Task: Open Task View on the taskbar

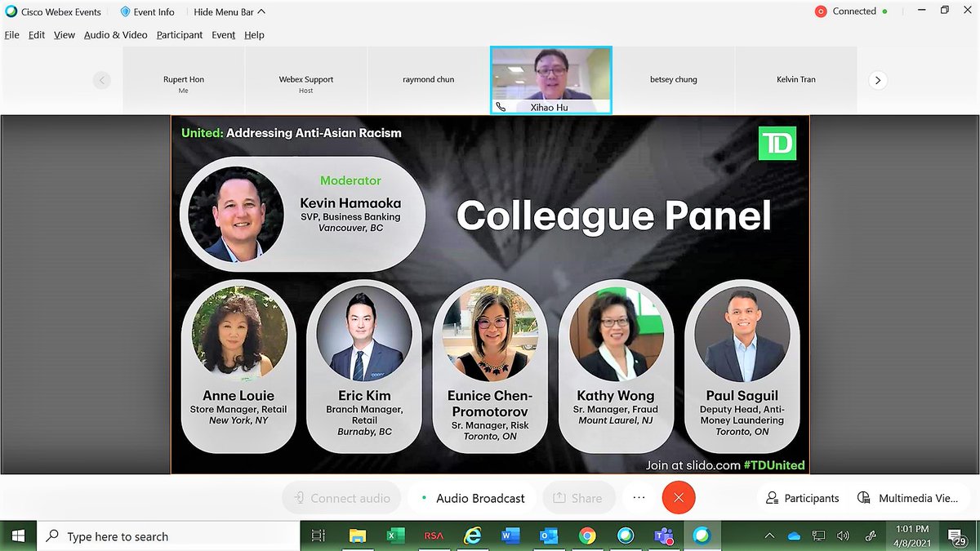Action: (x=318, y=536)
